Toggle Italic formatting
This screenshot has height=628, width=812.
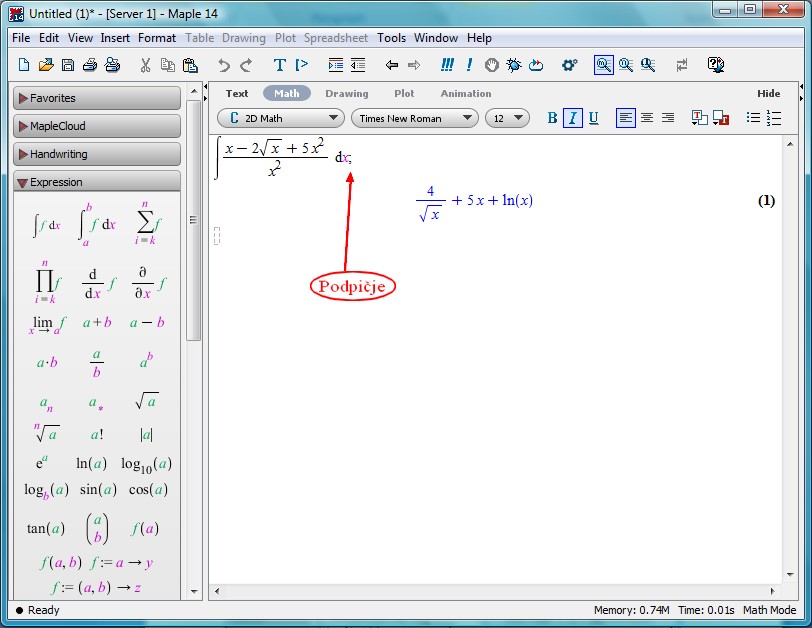point(573,118)
